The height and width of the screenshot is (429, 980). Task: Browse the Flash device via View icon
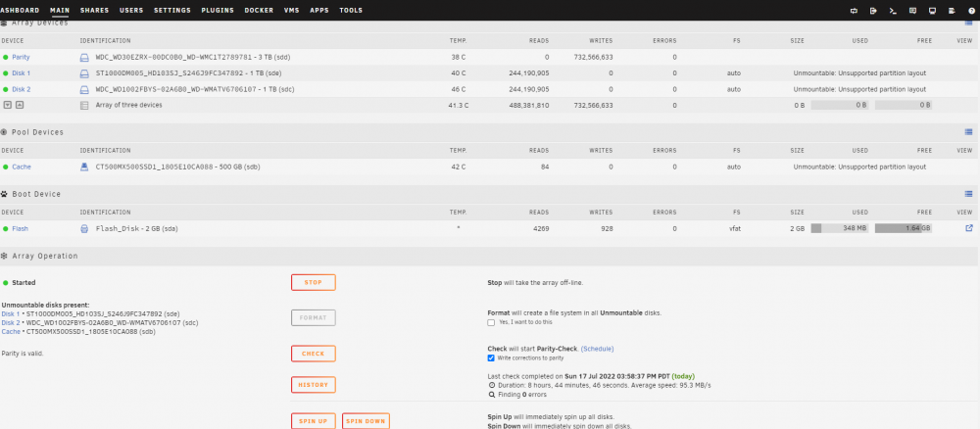coord(969,228)
